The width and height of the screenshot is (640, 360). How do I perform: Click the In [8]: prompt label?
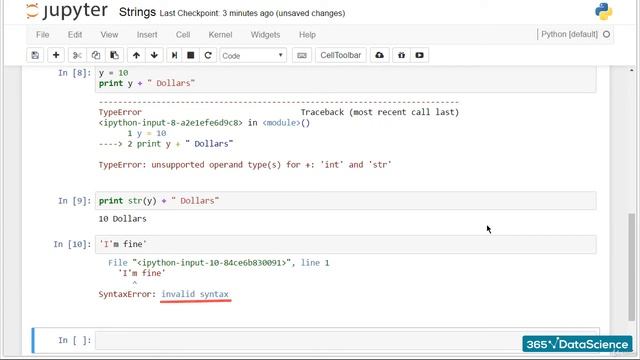[74, 73]
